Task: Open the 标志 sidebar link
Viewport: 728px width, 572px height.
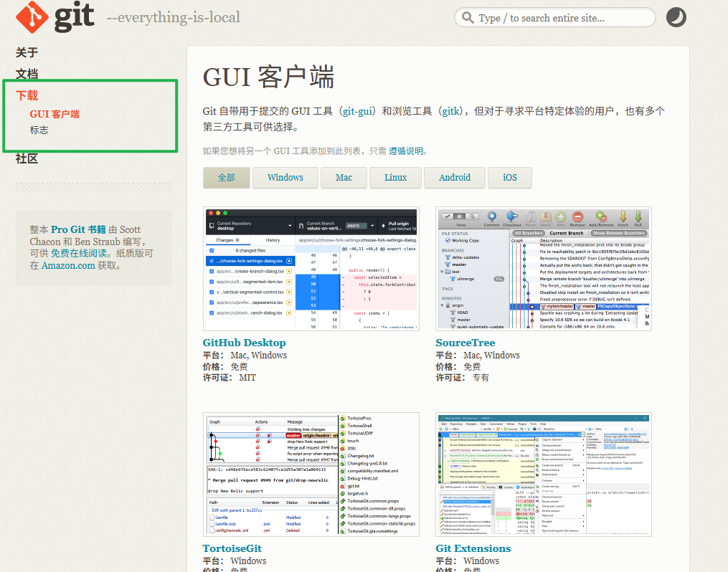Action: coord(39,130)
